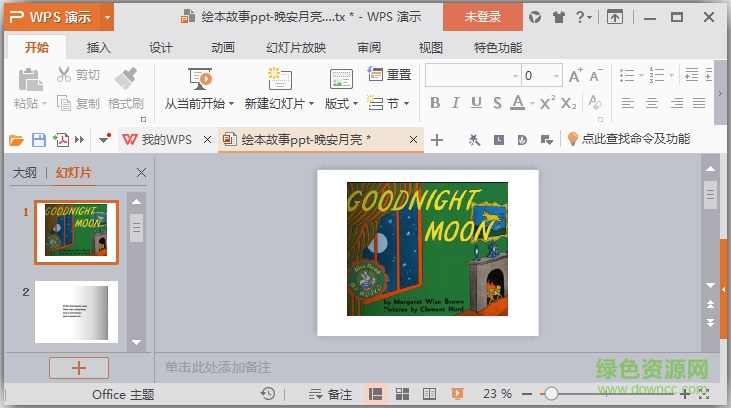Open the 开始 ribbon tab
The height and width of the screenshot is (408, 731).
37,47
